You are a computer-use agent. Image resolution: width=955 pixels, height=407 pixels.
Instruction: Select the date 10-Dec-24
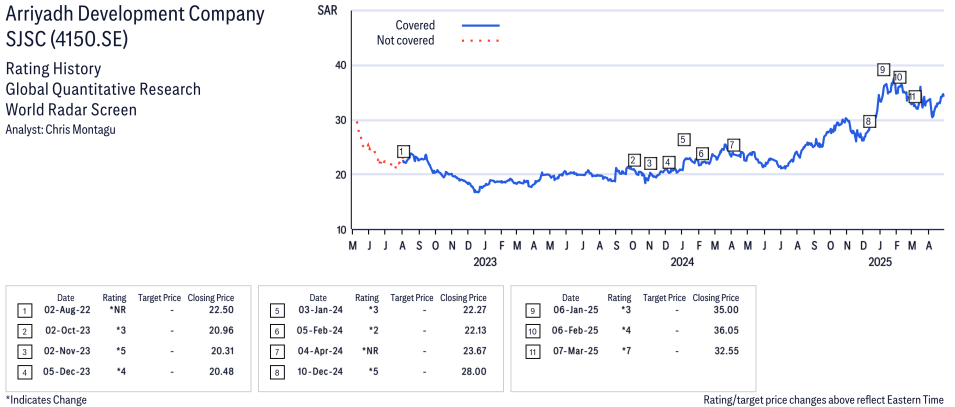click(319, 371)
